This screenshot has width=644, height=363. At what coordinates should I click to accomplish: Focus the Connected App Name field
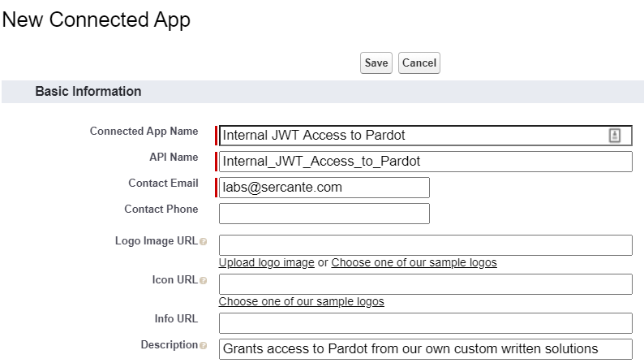pyautogui.click(x=426, y=136)
